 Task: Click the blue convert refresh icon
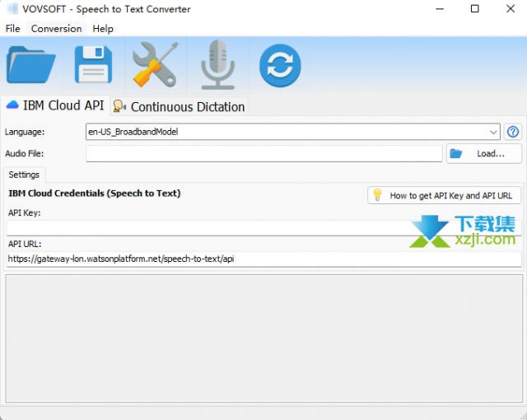(x=280, y=65)
